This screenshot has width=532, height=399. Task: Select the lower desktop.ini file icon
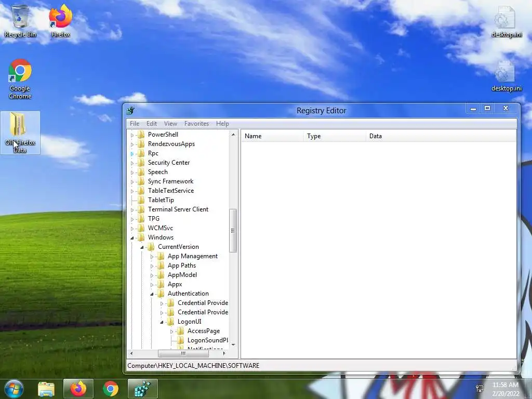[x=506, y=76]
